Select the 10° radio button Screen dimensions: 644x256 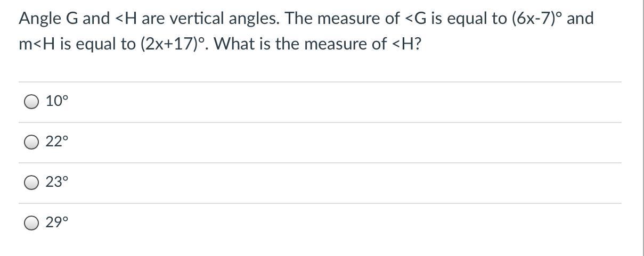coord(31,102)
